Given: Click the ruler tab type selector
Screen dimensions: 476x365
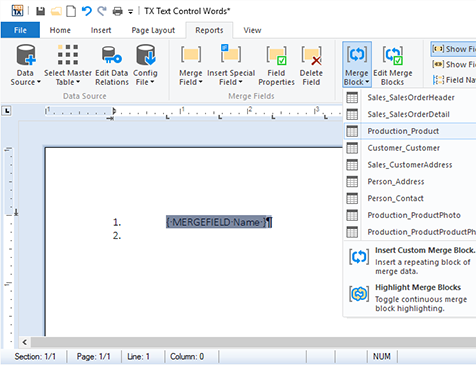Looking at the screenshot, I should point(7,110).
